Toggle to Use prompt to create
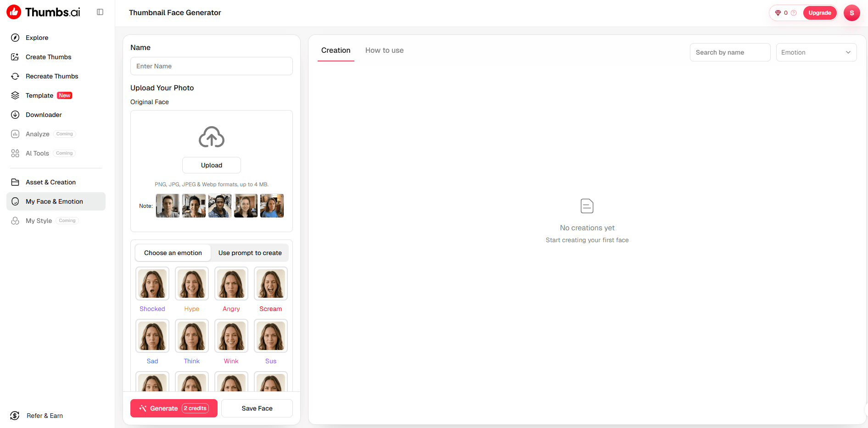This screenshot has width=868, height=428. [x=250, y=253]
